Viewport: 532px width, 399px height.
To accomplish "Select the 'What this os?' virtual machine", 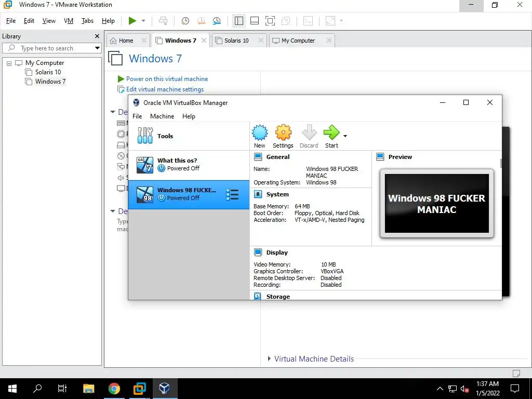I will 189,165.
